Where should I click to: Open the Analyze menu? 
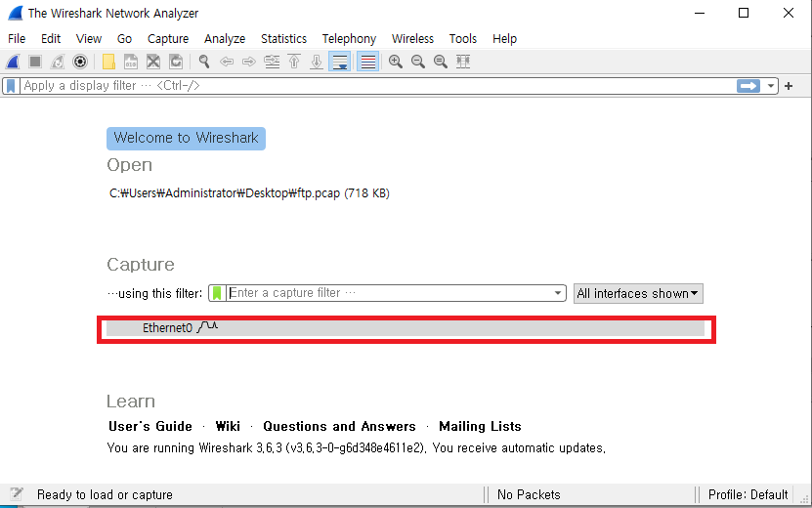225,39
